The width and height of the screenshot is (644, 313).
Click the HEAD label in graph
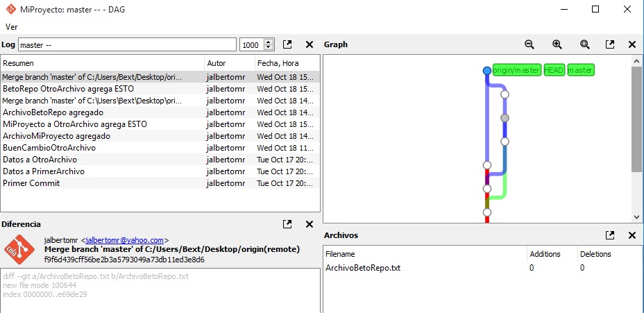(554, 70)
